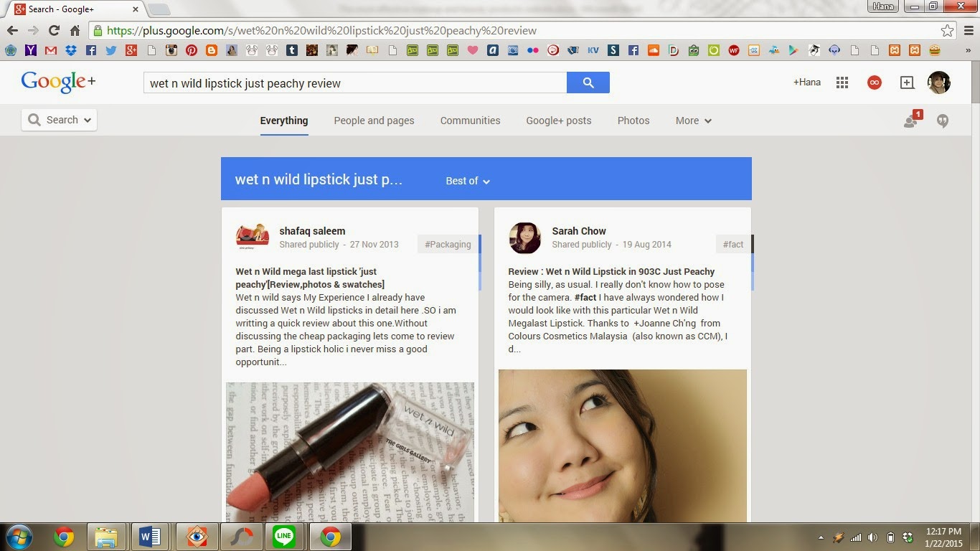Go back to previous page
The width and height of the screenshot is (980, 551).
pyautogui.click(x=12, y=30)
